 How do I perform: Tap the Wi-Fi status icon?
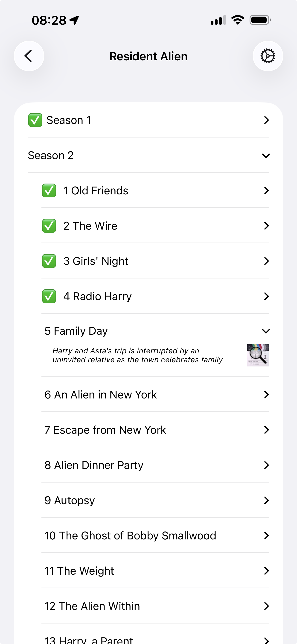[238, 20]
